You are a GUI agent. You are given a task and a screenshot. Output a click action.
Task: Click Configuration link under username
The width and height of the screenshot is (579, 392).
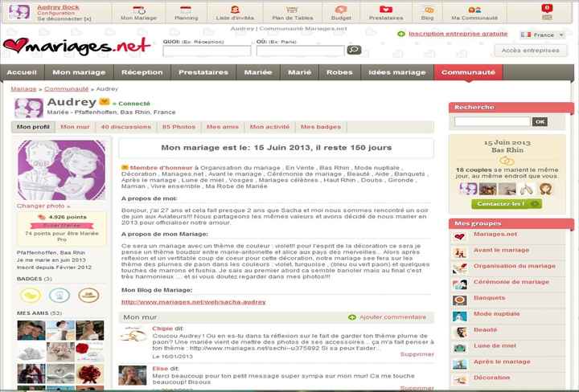pyautogui.click(x=55, y=13)
